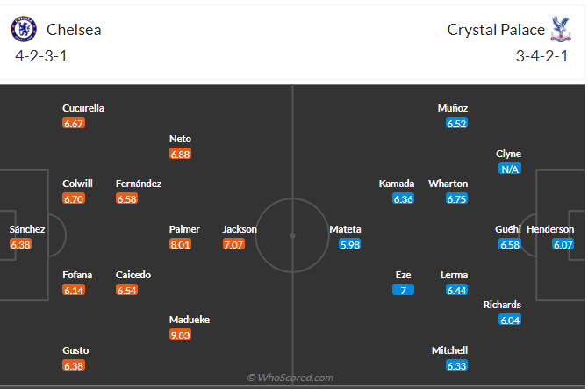Click the Palace 3-4-2-1 formation text
The height and width of the screenshot is (389, 588).
[x=542, y=56]
